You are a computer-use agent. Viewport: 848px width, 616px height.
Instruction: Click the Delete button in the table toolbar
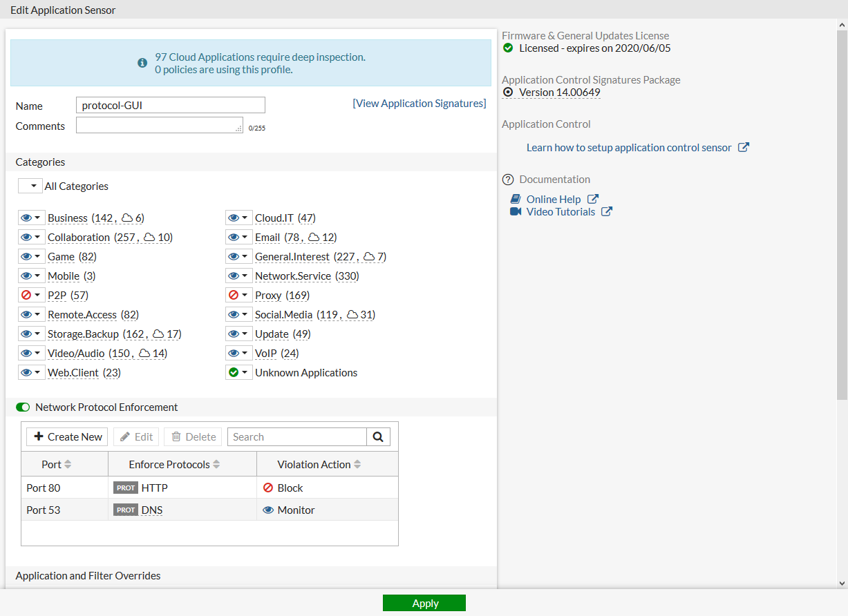[x=194, y=436]
